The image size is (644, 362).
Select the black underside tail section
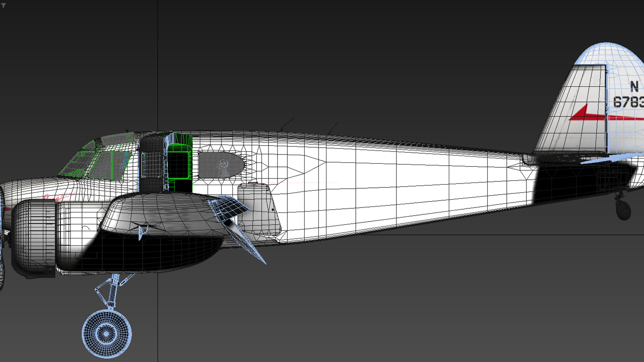[x=580, y=180]
